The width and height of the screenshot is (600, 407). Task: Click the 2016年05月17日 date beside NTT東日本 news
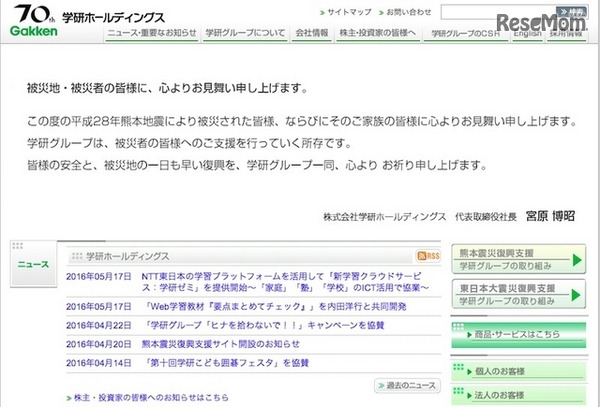tap(99, 277)
